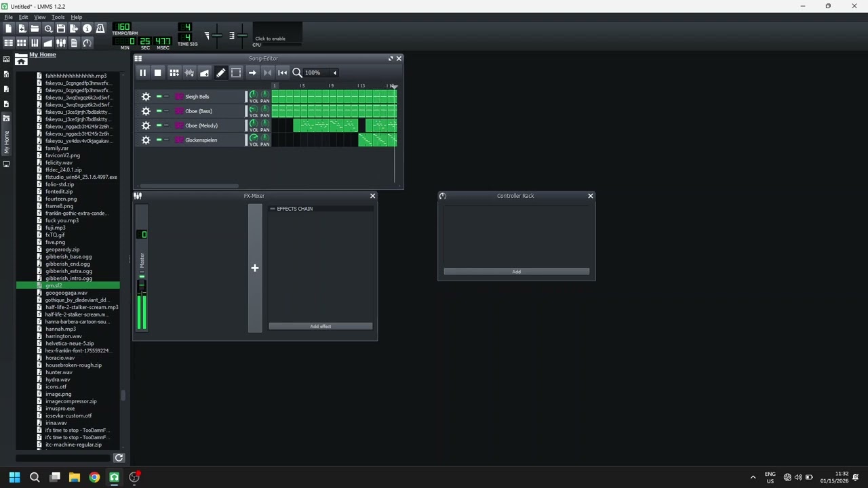Pause song playback in Song-Editor

tap(142, 73)
